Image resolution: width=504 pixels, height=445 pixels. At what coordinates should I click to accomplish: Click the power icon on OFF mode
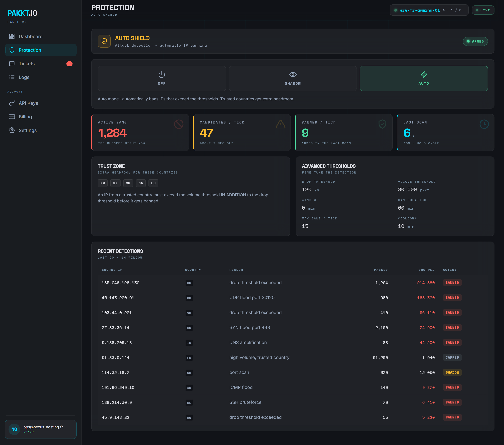[x=162, y=74]
